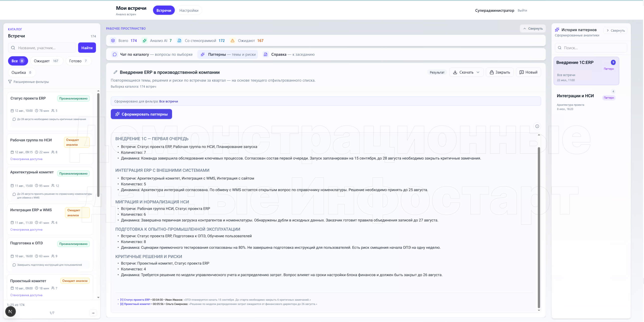Click the sparkle icon beside История паттернов
Image resolution: width=644 pixels, height=322 pixels.
click(x=557, y=30)
